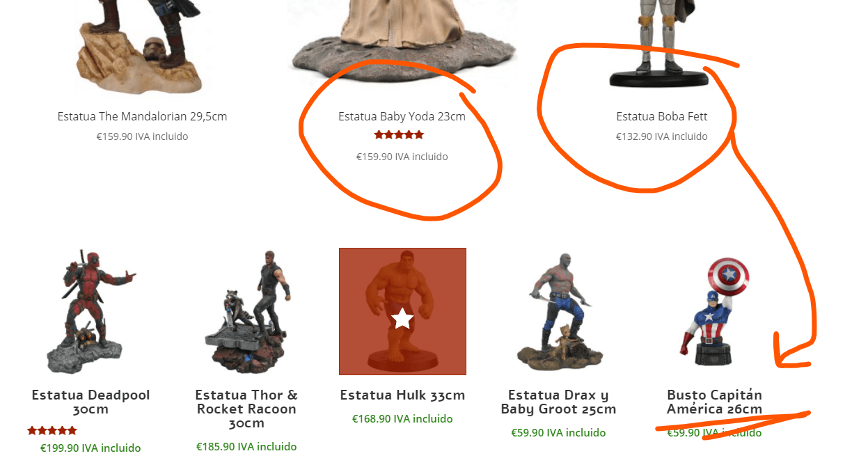Open Estatua Drax y Baby Groot 25cm title
Viewport: 868px width, 465px height.
(x=558, y=402)
